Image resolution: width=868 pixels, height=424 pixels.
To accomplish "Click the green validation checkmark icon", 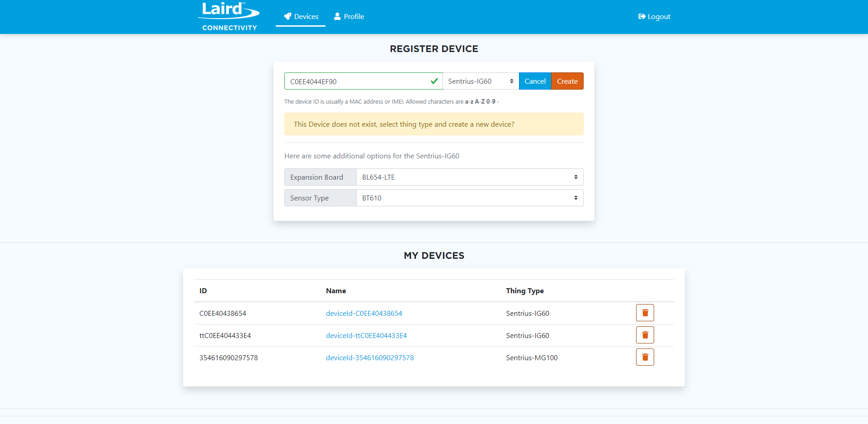I will 434,81.
